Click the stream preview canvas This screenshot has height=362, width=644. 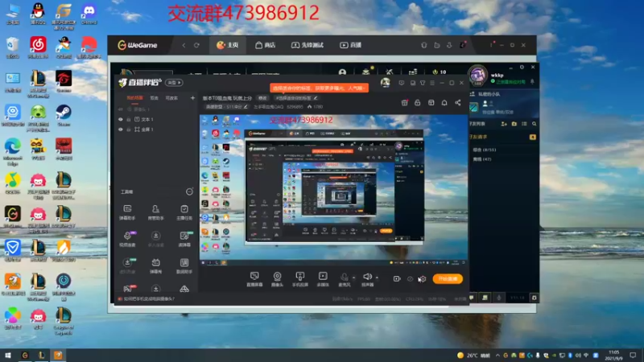333,190
